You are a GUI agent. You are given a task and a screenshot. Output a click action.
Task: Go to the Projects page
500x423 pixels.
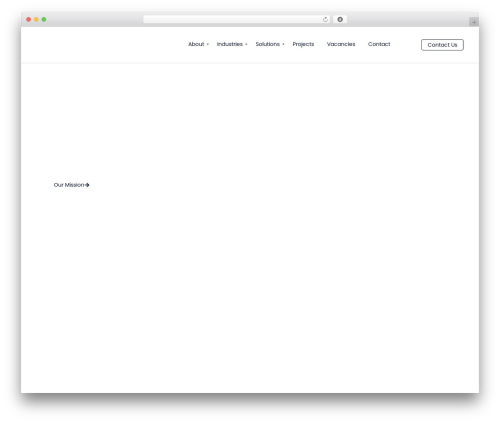click(x=303, y=44)
